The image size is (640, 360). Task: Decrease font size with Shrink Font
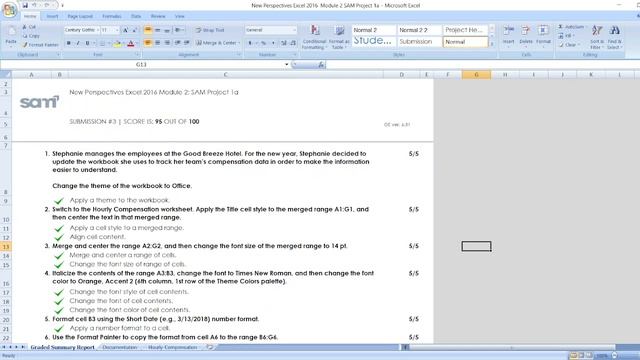coord(134,30)
